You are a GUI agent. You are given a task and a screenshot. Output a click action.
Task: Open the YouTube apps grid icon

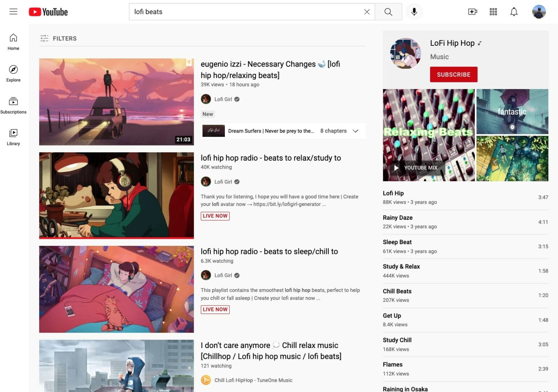(x=493, y=11)
